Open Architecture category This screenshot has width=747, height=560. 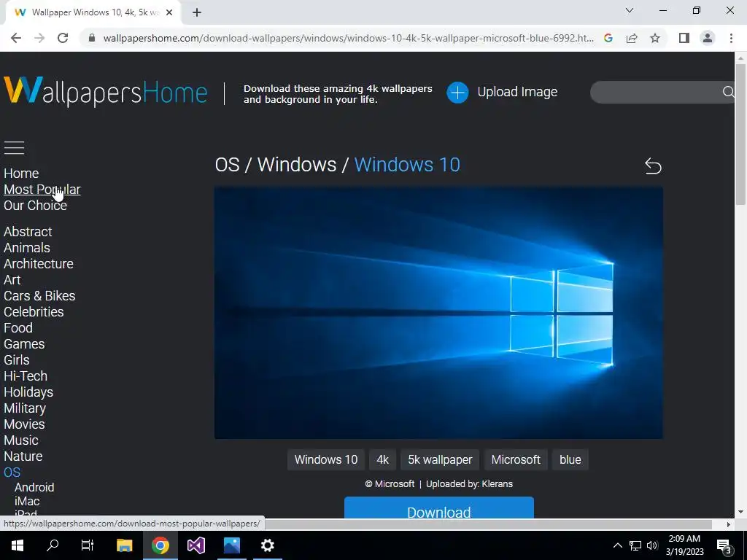(39, 264)
